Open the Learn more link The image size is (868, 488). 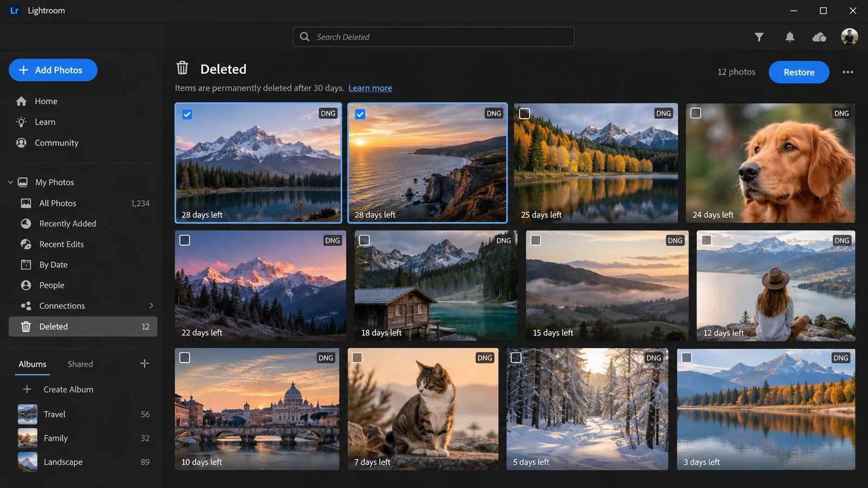370,88
